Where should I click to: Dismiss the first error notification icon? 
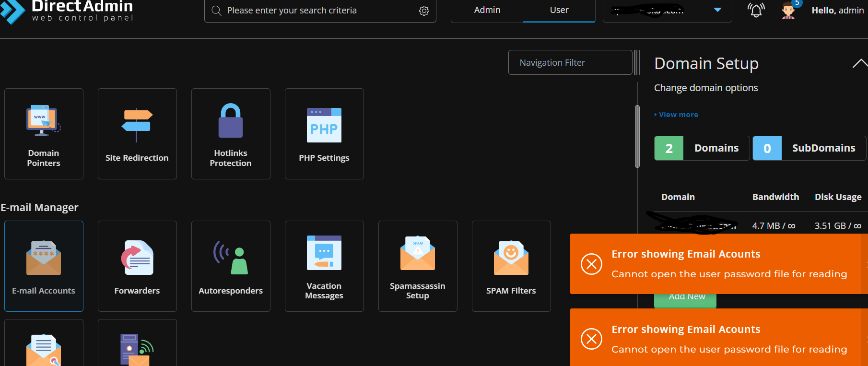click(591, 264)
